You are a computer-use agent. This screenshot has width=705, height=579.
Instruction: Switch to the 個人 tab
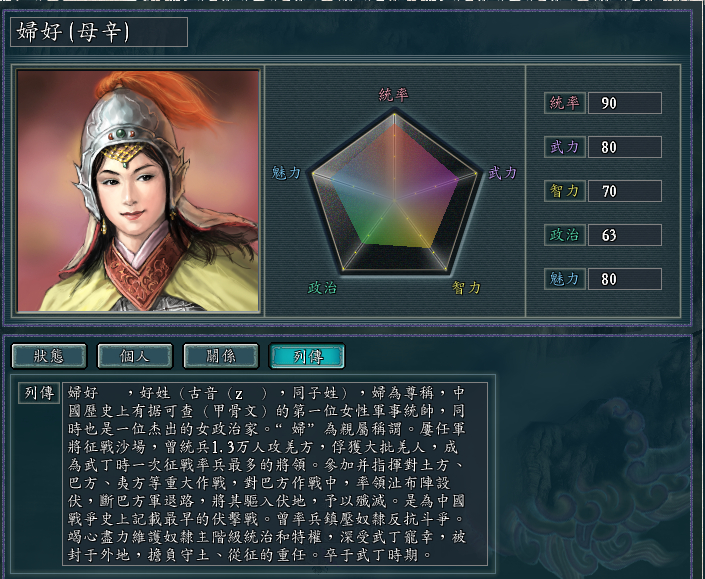134,356
